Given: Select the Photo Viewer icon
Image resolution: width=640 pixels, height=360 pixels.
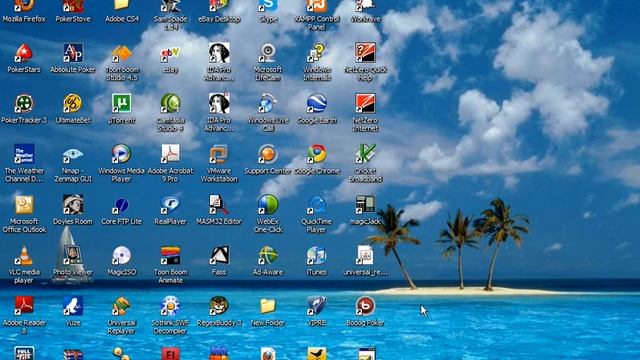Looking at the screenshot, I should tap(73, 256).
